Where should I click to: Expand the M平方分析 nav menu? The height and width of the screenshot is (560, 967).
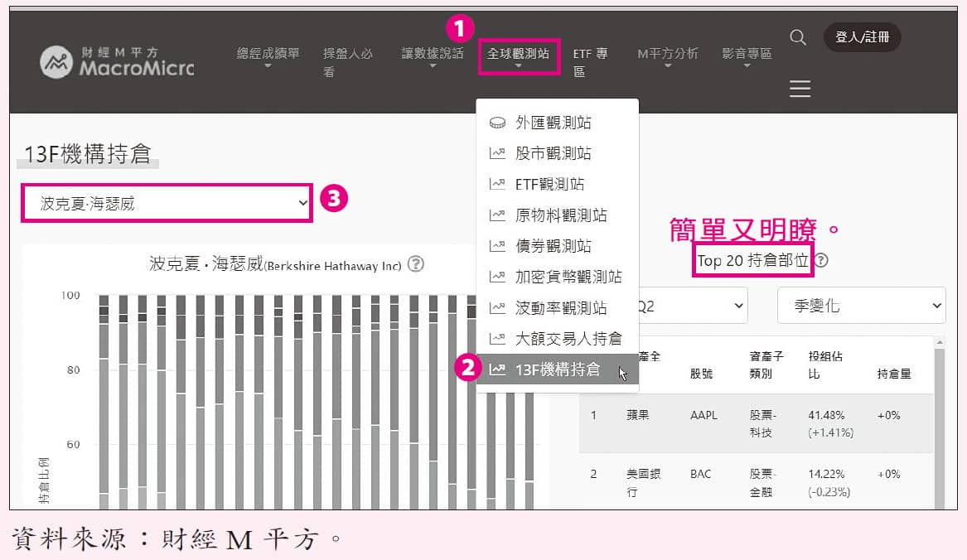668,56
